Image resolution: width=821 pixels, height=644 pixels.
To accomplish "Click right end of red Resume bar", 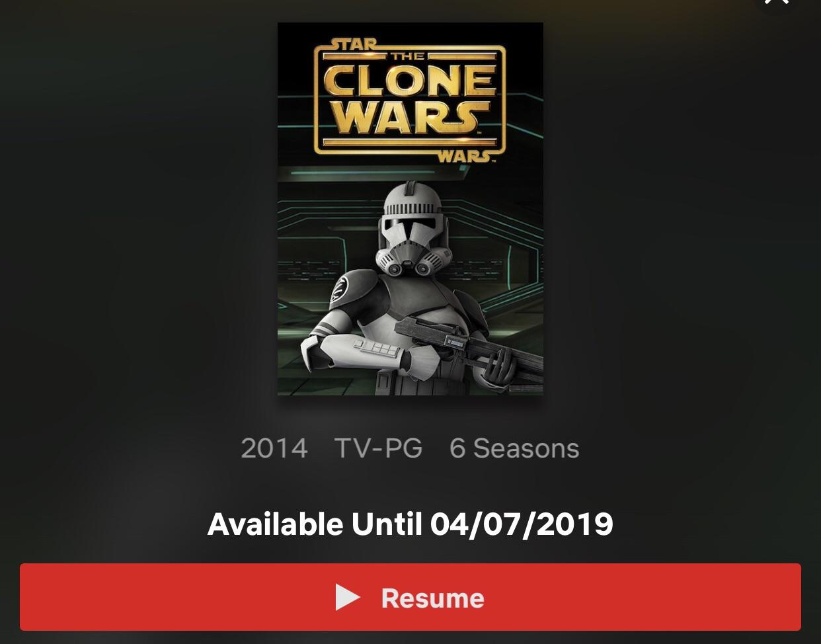I will pyautogui.click(x=781, y=597).
